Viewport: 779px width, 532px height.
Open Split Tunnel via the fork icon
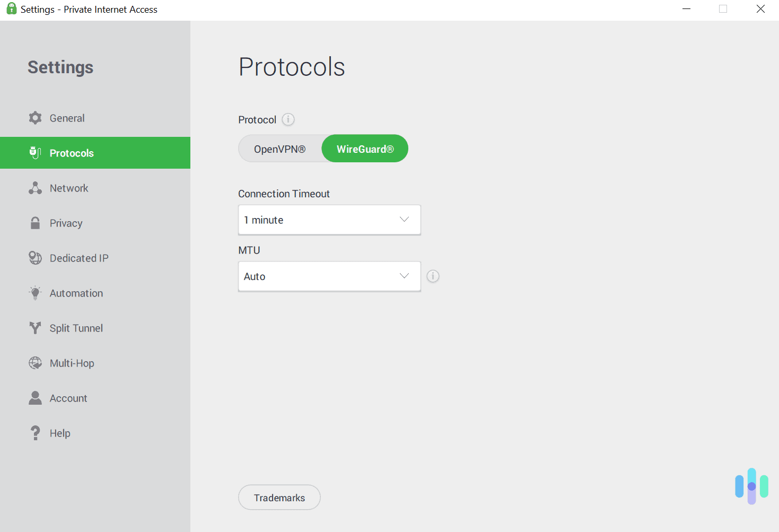point(35,328)
